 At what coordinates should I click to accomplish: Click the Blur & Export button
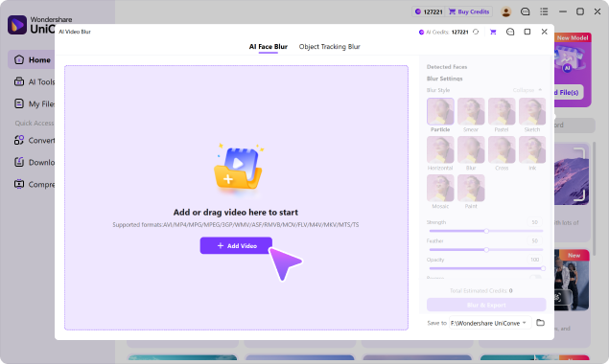pyautogui.click(x=486, y=305)
